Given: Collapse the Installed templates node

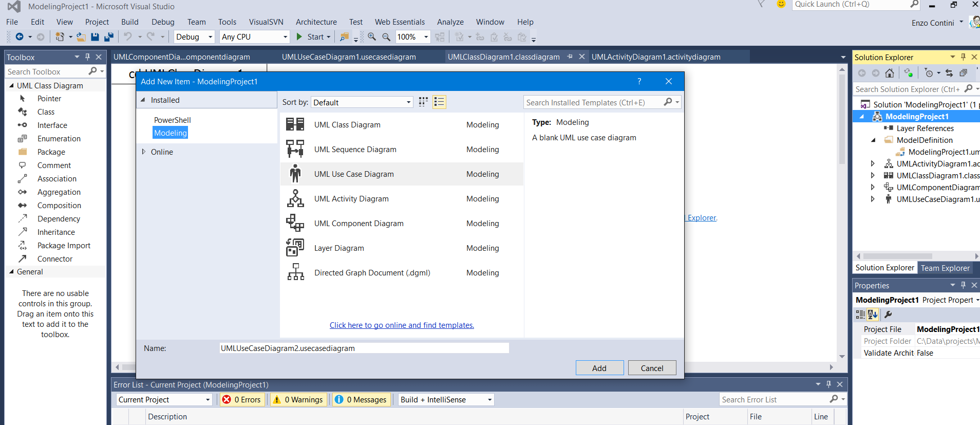Looking at the screenshot, I should pos(143,100).
